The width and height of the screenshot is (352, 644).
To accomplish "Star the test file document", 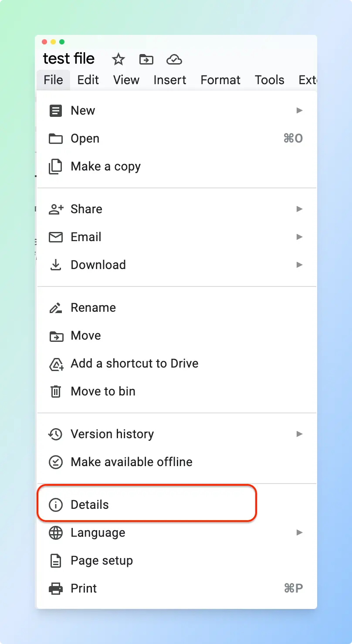I will pos(118,59).
